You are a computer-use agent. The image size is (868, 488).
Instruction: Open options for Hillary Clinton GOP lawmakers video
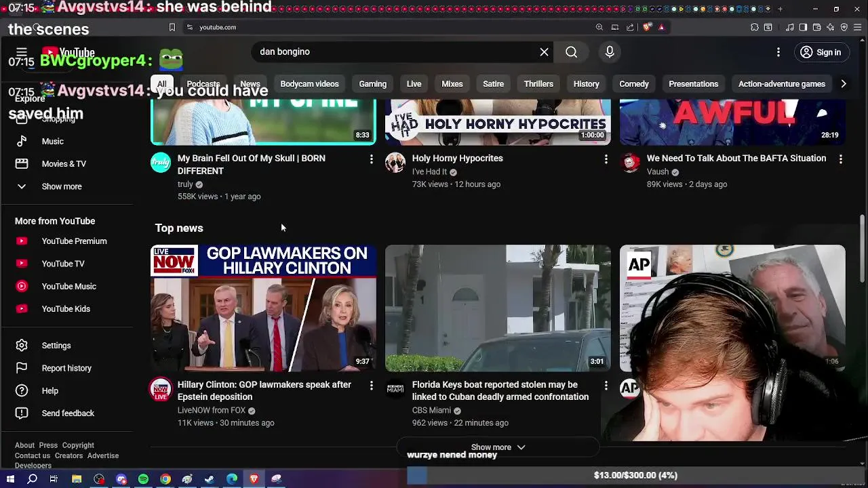tap(371, 385)
